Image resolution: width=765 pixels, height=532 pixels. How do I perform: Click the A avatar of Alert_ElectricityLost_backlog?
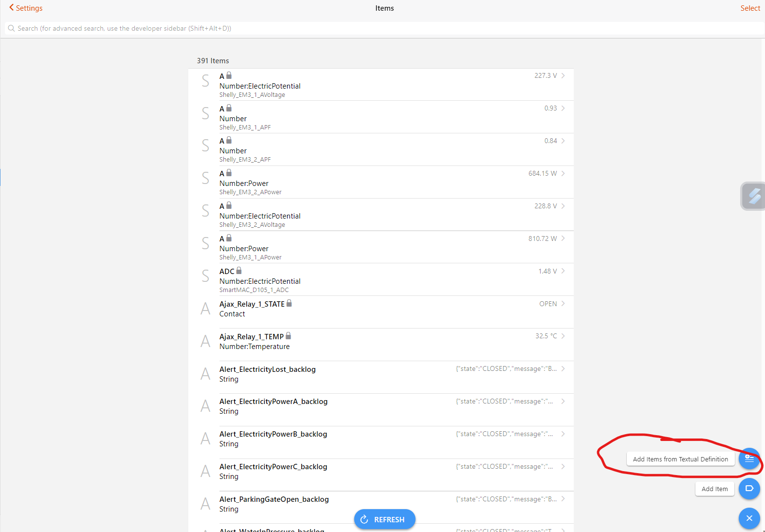pos(205,374)
